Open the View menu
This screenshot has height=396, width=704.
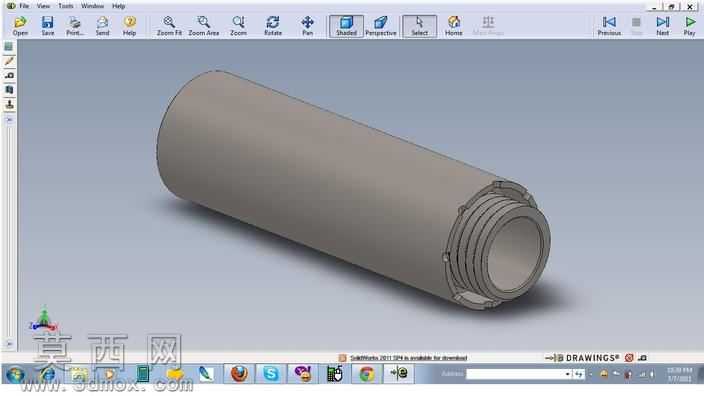click(43, 6)
